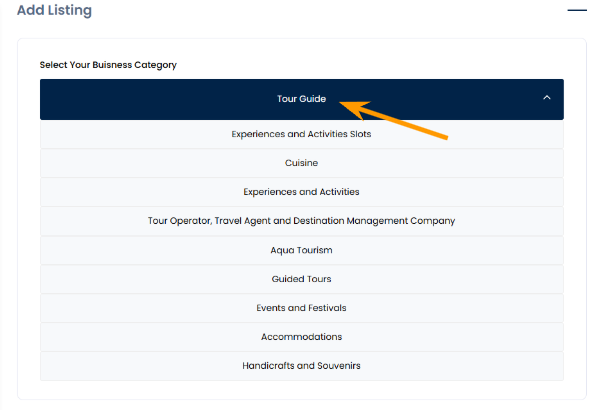Click the chevron arrow on Tour Guide bar
The height and width of the screenshot is (410, 600).
(546, 98)
